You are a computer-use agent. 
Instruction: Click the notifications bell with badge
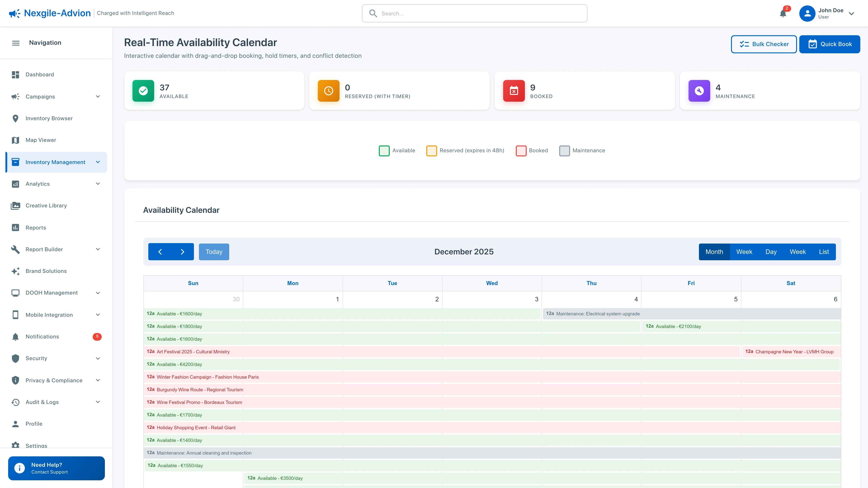point(783,14)
